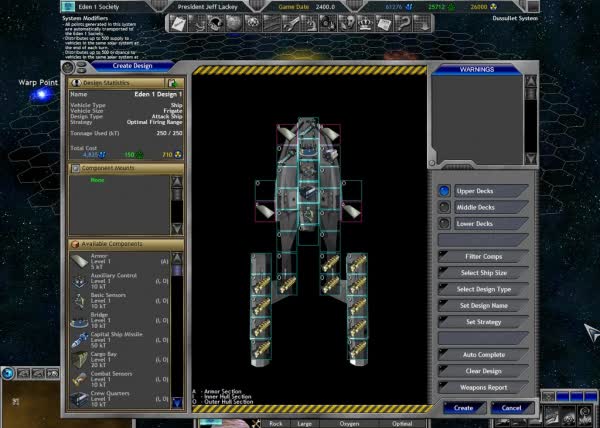This screenshot has height=428, width=600.
Task: Click the top weapon slot on right nacelle
Action: 357,263
